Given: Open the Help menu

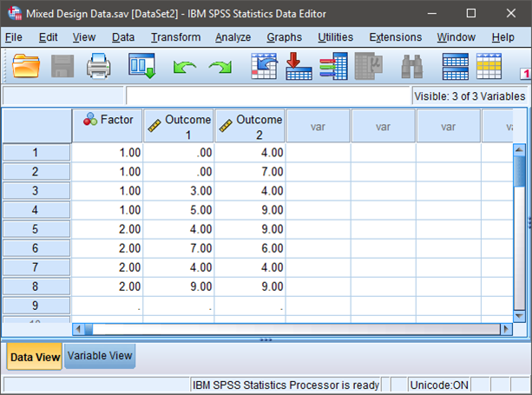Looking at the screenshot, I should click(503, 37).
